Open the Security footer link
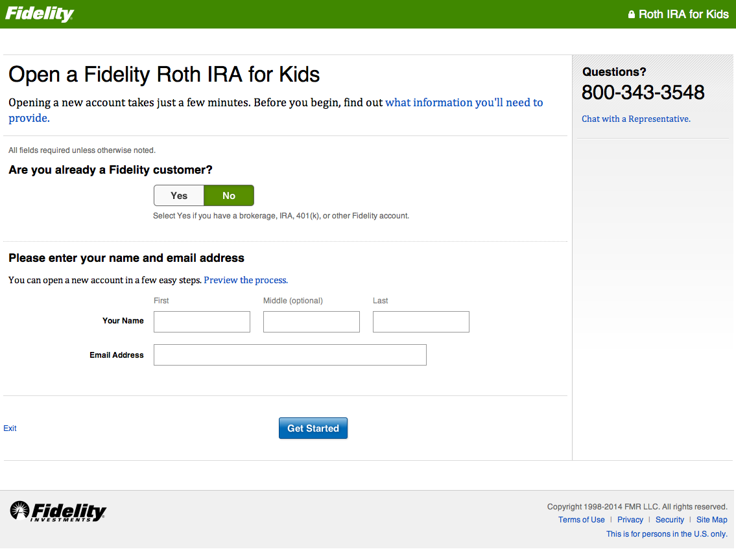 pyautogui.click(x=670, y=520)
